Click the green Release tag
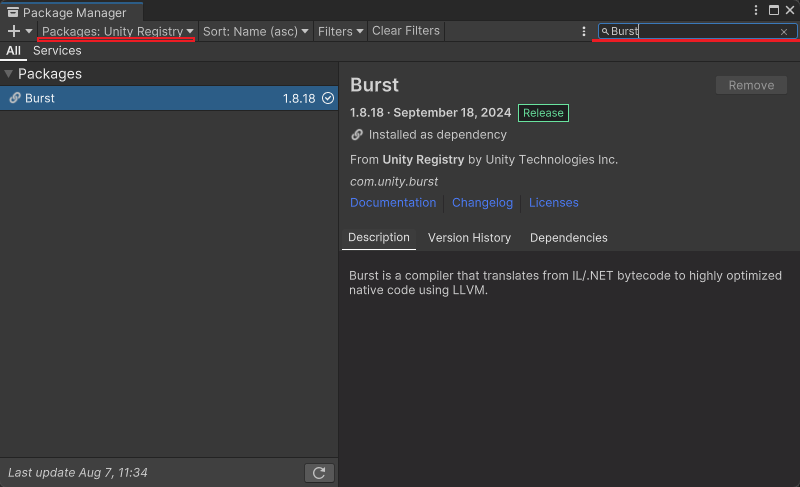This screenshot has height=487, width=800. tap(543, 113)
